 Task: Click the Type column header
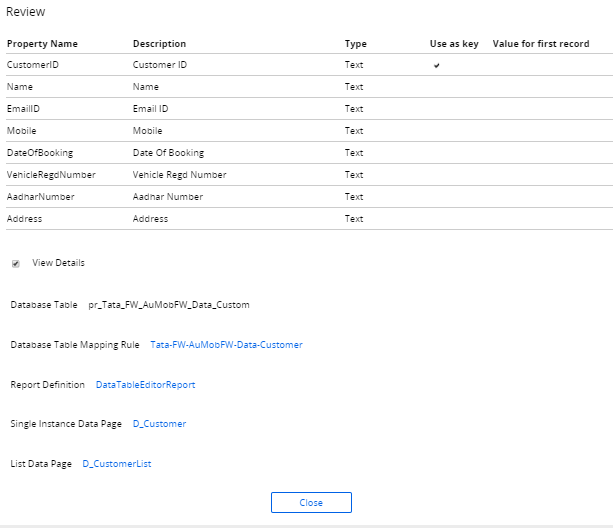click(355, 44)
